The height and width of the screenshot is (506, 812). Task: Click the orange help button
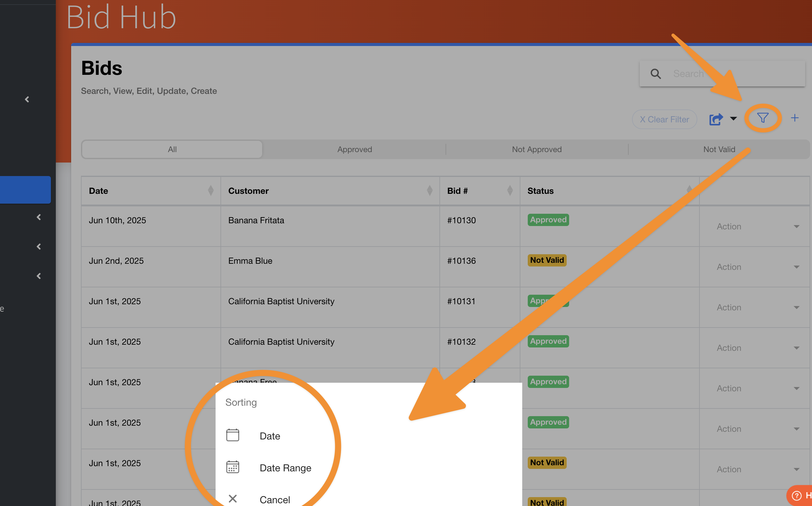pos(800,495)
